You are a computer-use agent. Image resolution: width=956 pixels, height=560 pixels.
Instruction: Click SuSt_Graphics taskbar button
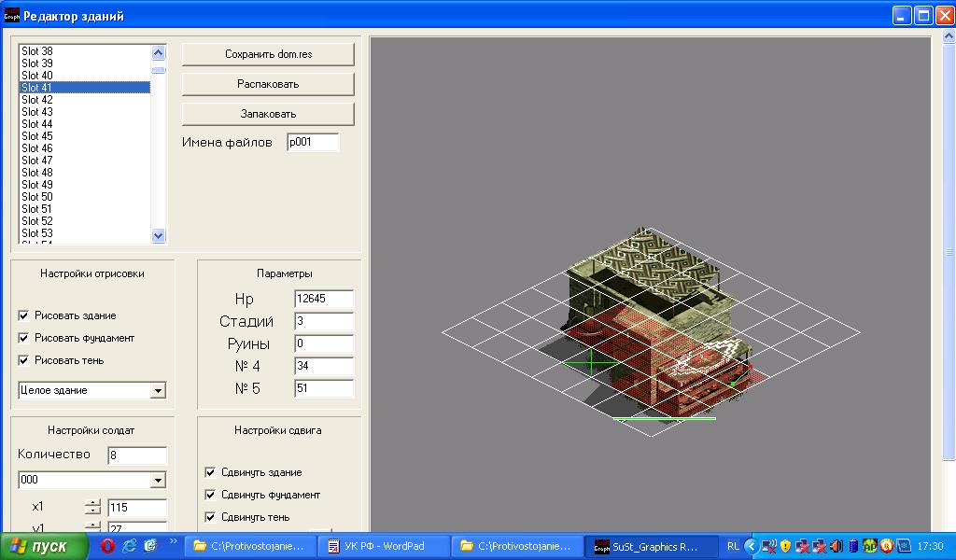[x=651, y=546]
